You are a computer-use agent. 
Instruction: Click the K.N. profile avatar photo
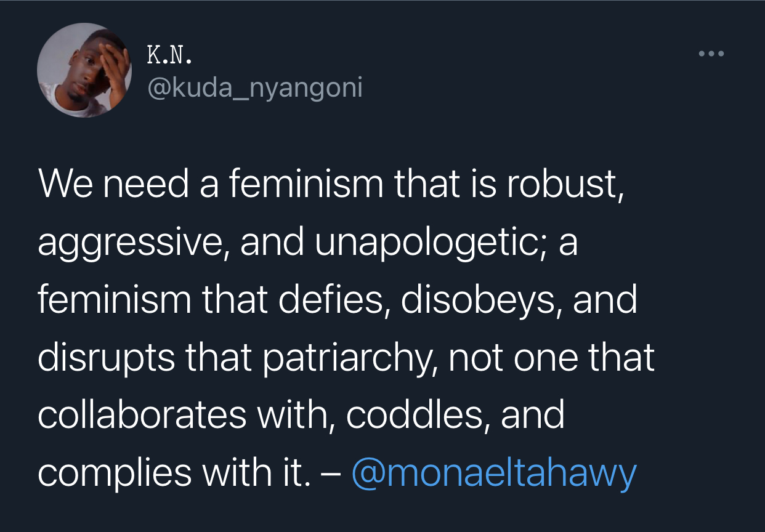point(84,70)
